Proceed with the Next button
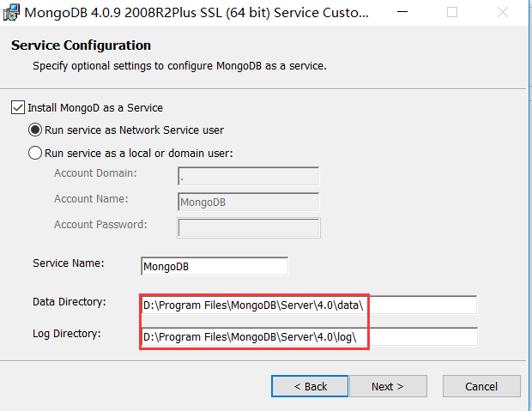 (388, 386)
